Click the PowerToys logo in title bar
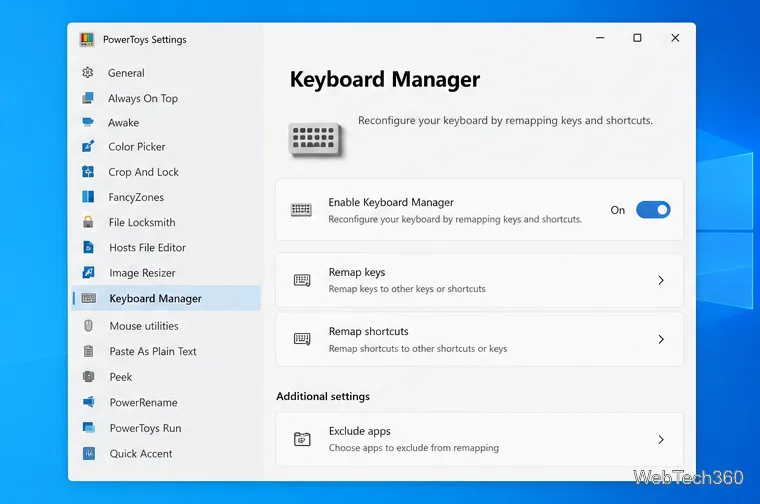The image size is (760, 504). 87,39
